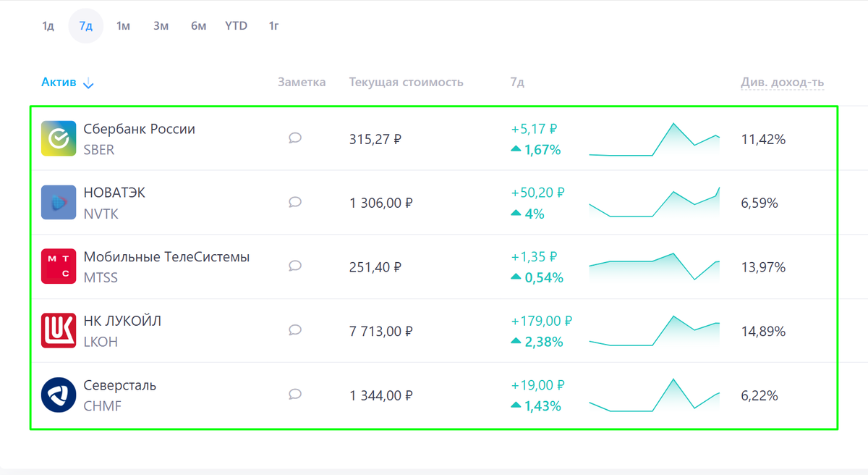Switch to the YTD period
Viewport: 868px width, 475px height.
tap(237, 26)
